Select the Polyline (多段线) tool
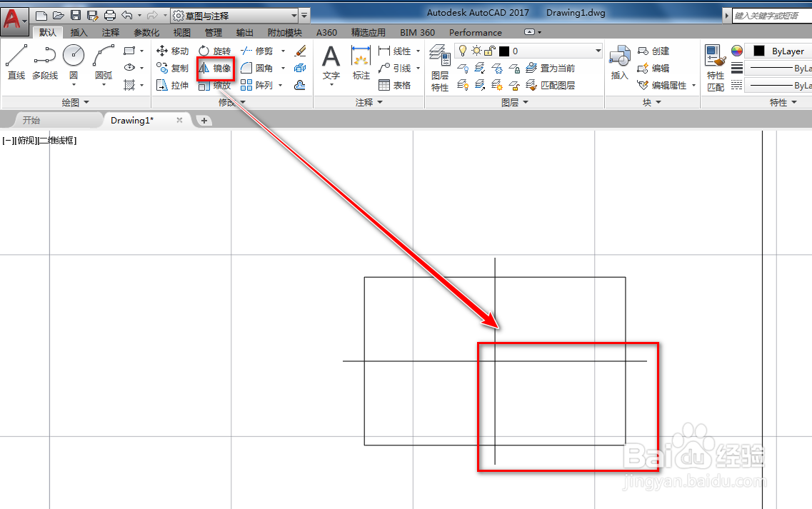812x509 pixels. coord(45,62)
